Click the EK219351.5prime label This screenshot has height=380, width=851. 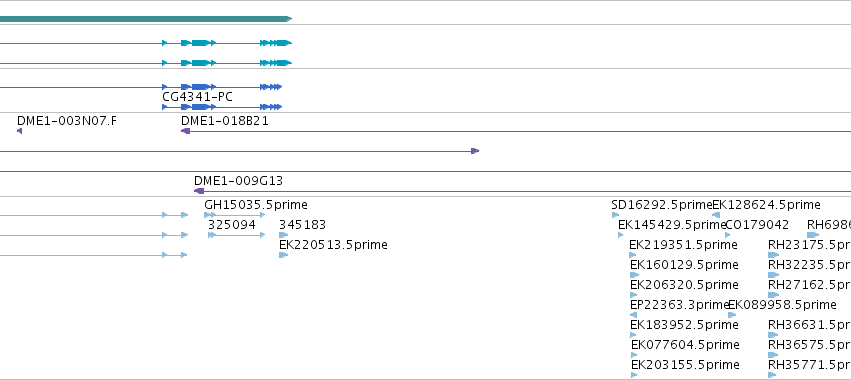683,245
